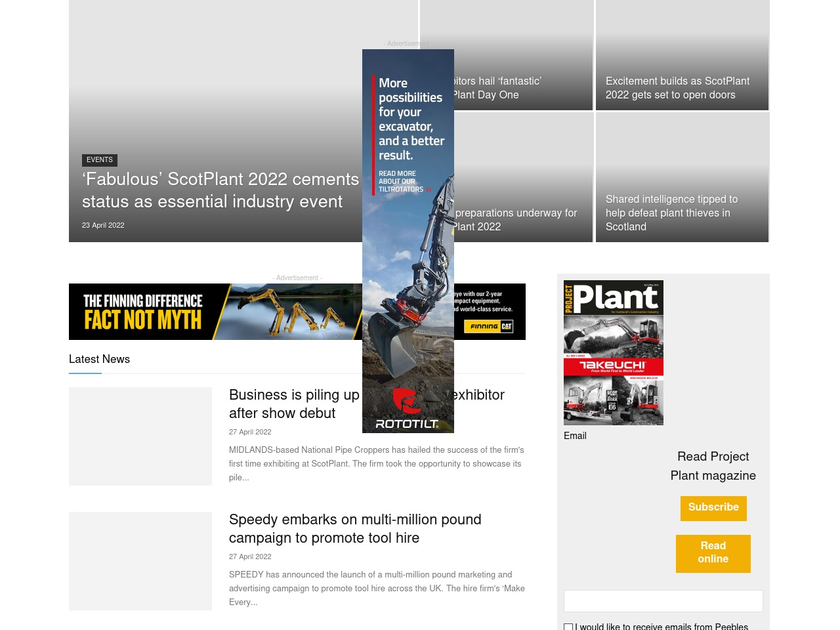Click the '27 April 2022' date under Speedy article
Image resolution: width=840 pixels, height=630 pixels.
point(250,557)
